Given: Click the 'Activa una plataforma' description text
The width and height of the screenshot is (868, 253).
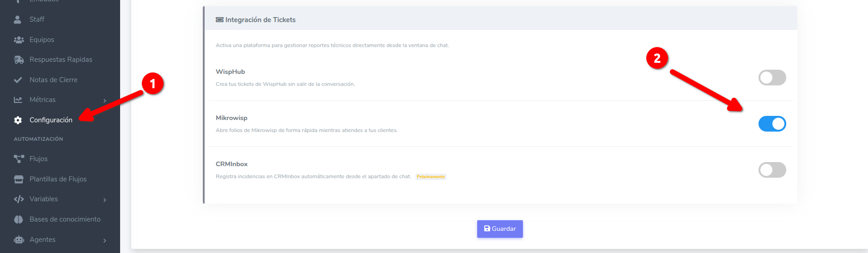Looking at the screenshot, I should pyautogui.click(x=332, y=45).
